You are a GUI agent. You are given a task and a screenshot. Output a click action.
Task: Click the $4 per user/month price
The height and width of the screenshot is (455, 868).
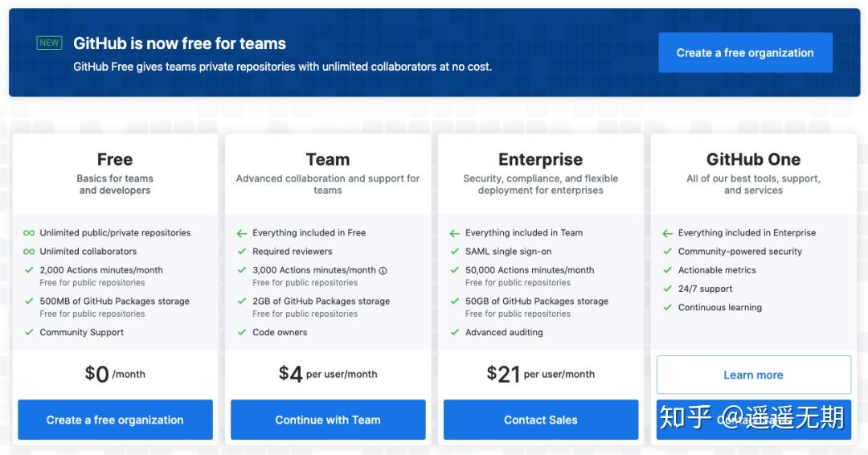point(328,374)
